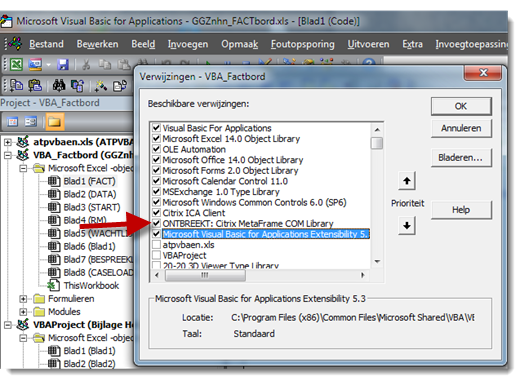The height and width of the screenshot is (381, 520).
Task: Click the document refresh icon after the wand
Action: click(x=120, y=86)
